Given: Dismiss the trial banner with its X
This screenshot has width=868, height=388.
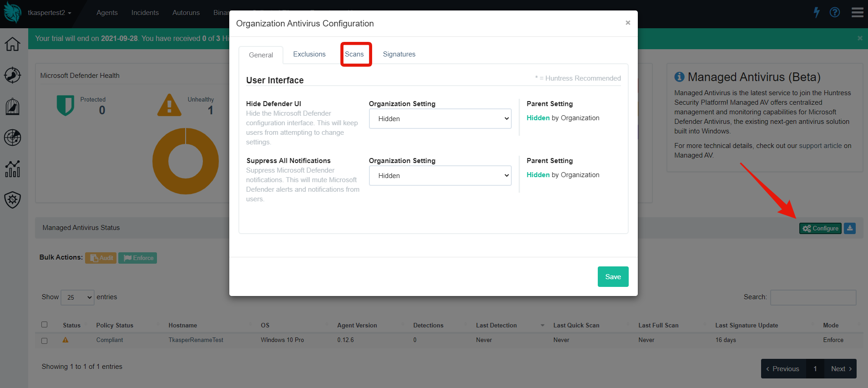Looking at the screenshot, I should [x=860, y=38].
